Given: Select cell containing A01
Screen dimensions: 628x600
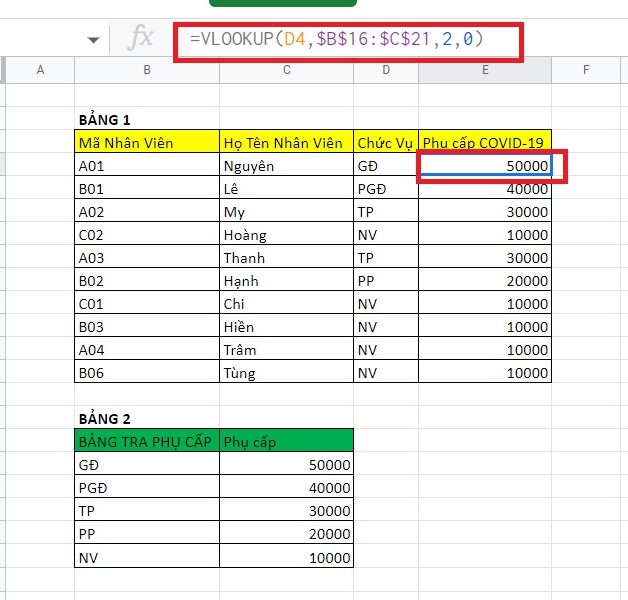Looking at the screenshot, I should click(147, 165).
